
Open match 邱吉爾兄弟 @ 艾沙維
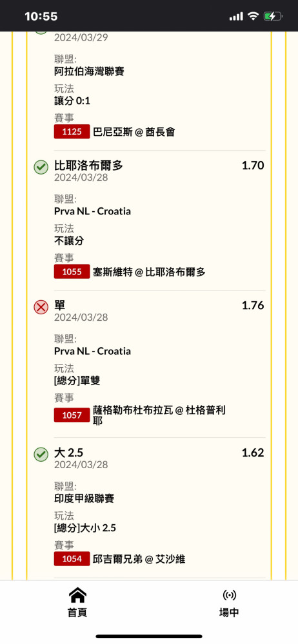pyautogui.click(x=139, y=559)
